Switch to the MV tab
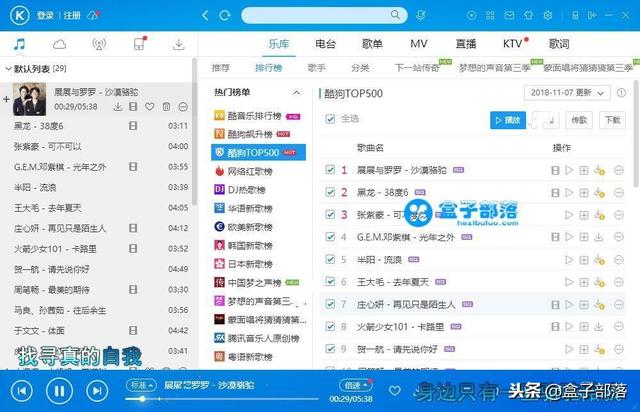The width and height of the screenshot is (640, 412). pos(419,44)
